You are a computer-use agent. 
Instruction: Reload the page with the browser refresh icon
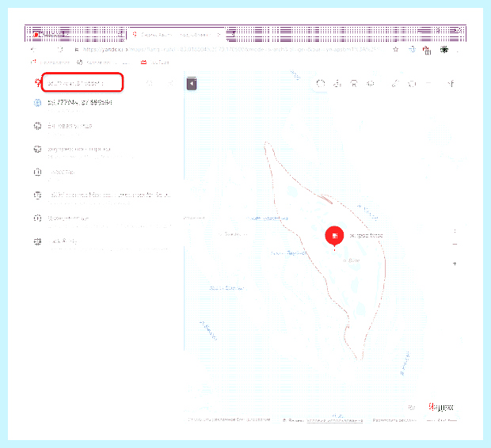tap(60, 49)
